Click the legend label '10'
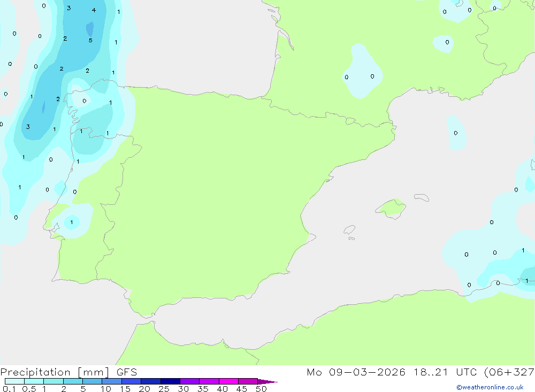535x392 pixels. click(x=106, y=389)
